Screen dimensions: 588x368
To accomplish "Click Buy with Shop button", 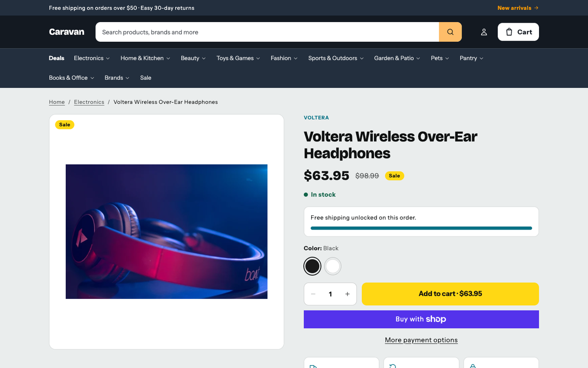I will [421, 319].
